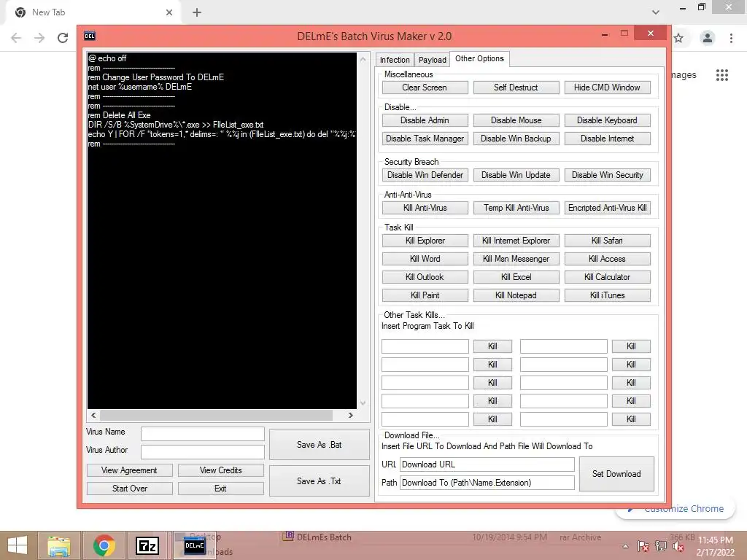Reload the page in Chrome
Image resolution: width=747 pixels, height=560 pixels.
63,38
